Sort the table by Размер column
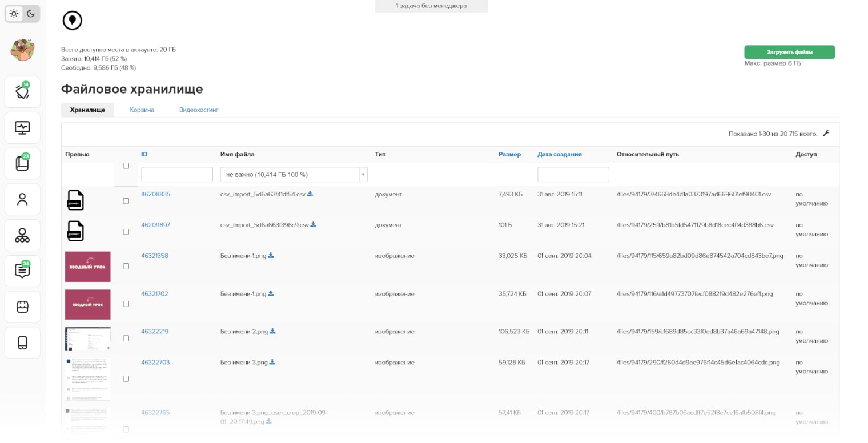Screen dimensions: 868x443 pos(509,154)
